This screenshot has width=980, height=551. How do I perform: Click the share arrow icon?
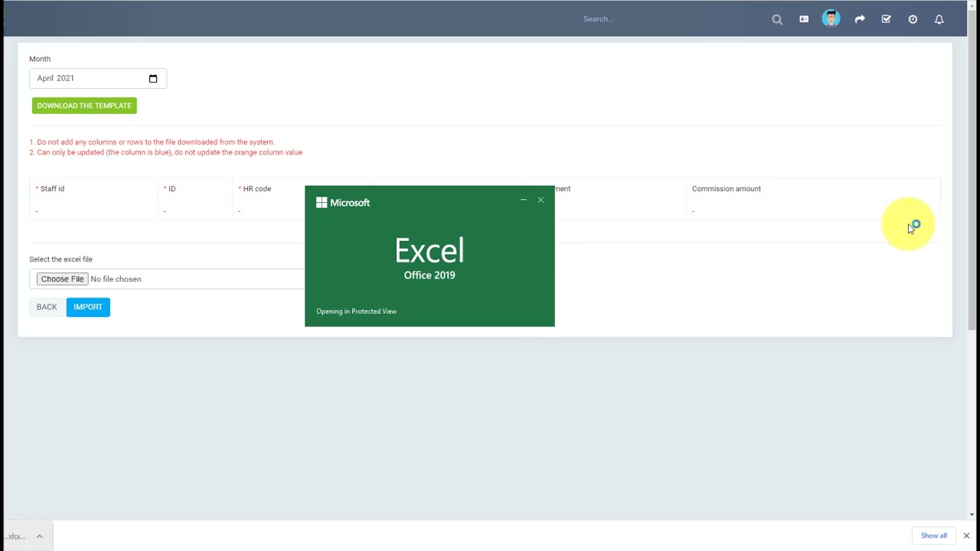[860, 19]
